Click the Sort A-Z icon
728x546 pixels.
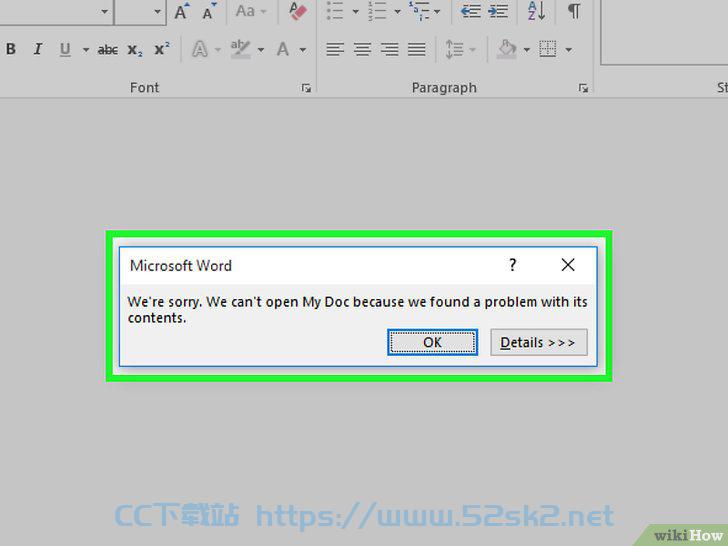pos(536,11)
